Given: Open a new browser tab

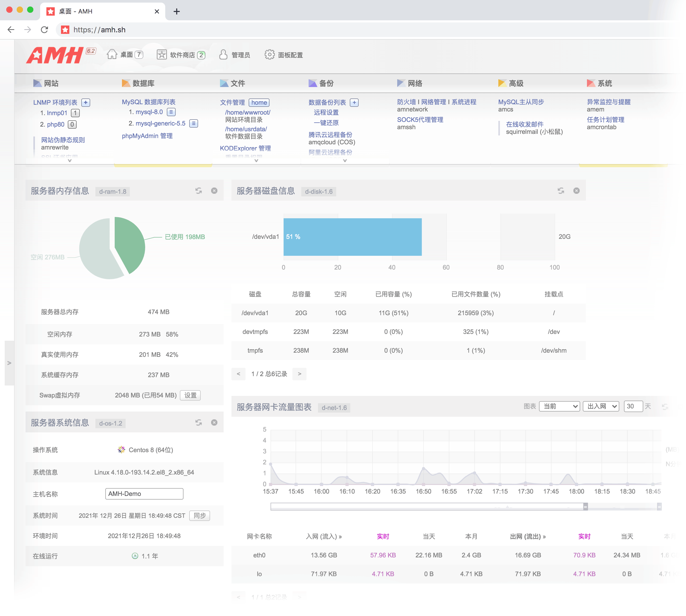Looking at the screenshot, I should tap(177, 11).
